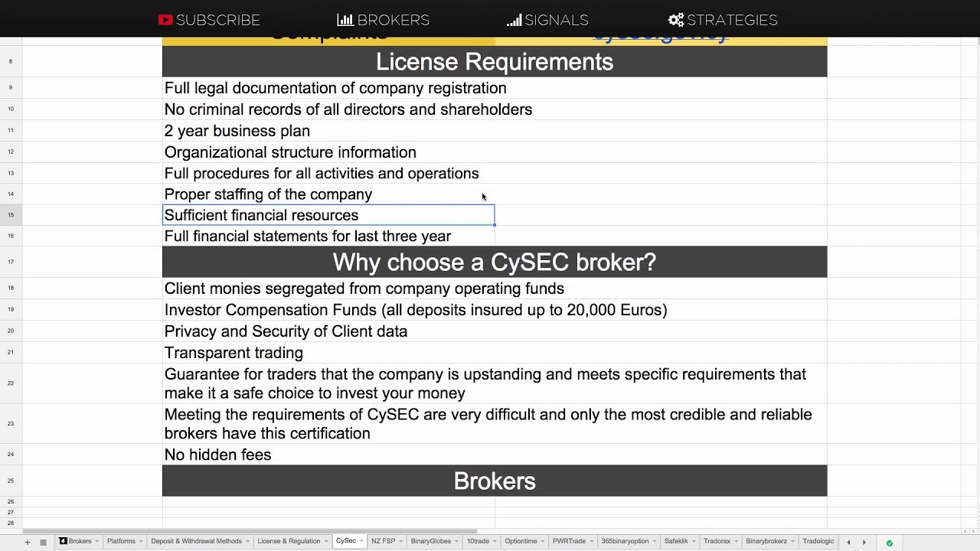Select the '2 year business plan' cell
980x551 pixels.
coord(328,131)
